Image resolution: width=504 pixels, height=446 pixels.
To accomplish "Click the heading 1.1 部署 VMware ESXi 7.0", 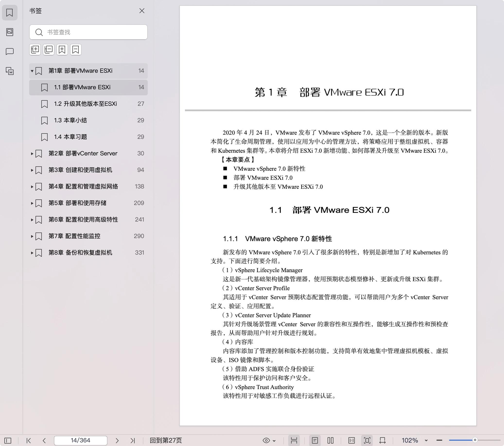I will pos(329,210).
